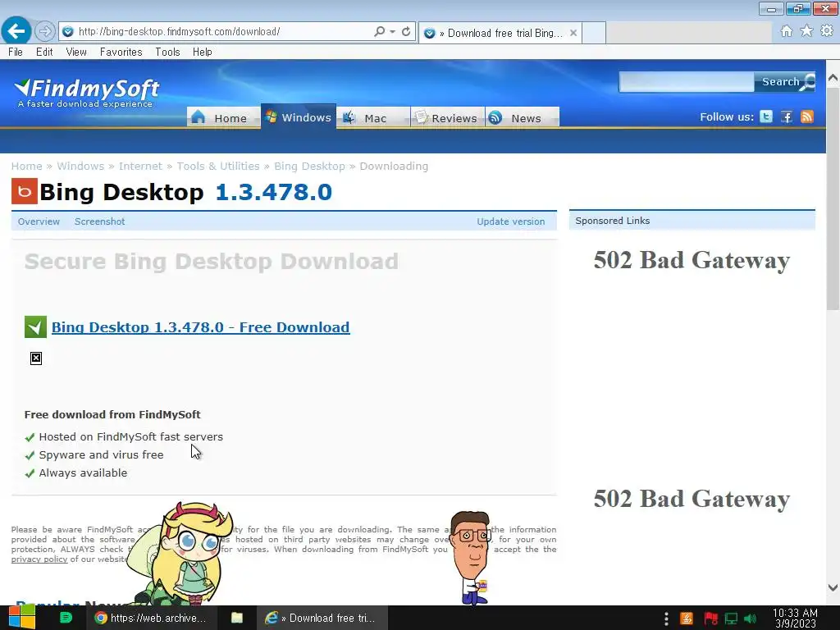840x630 pixels.
Task: Show hidden tray icons dots
Action: [666, 619]
